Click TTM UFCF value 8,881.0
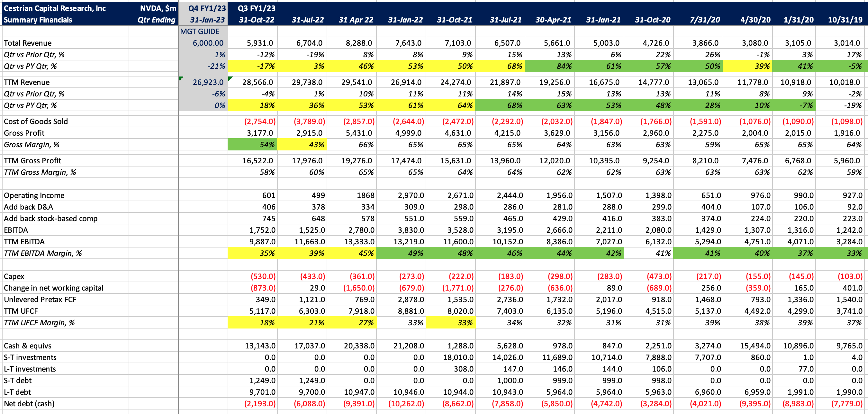Screen dimensions: 868x414 pyautogui.click(x=411, y=311)
